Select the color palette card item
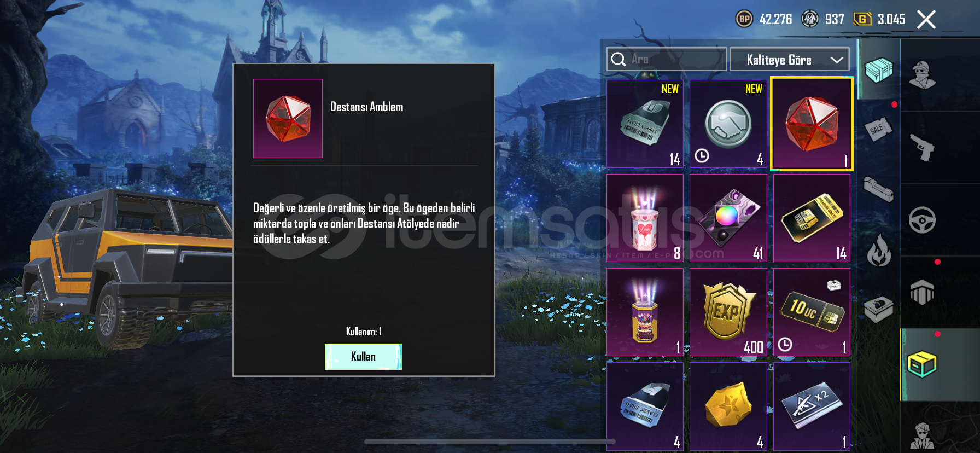The width and height of the screenshot is (980, 453). pos(728,218)
